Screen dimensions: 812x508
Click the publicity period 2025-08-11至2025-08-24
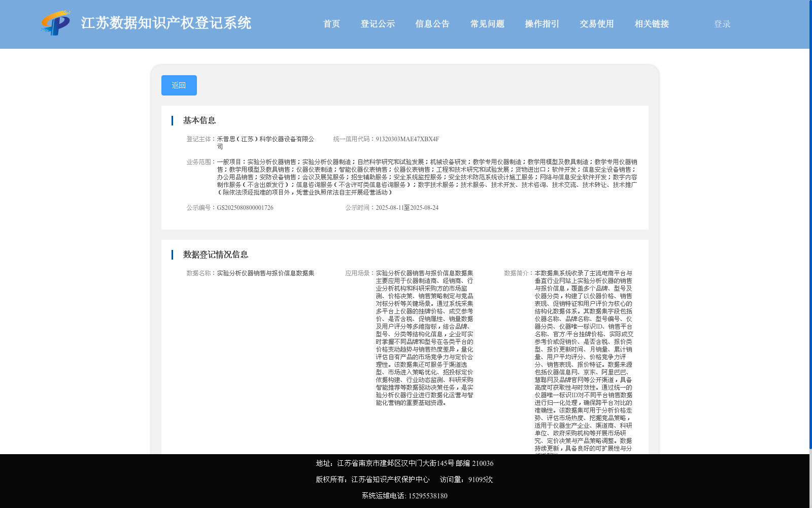pos(407,208)
